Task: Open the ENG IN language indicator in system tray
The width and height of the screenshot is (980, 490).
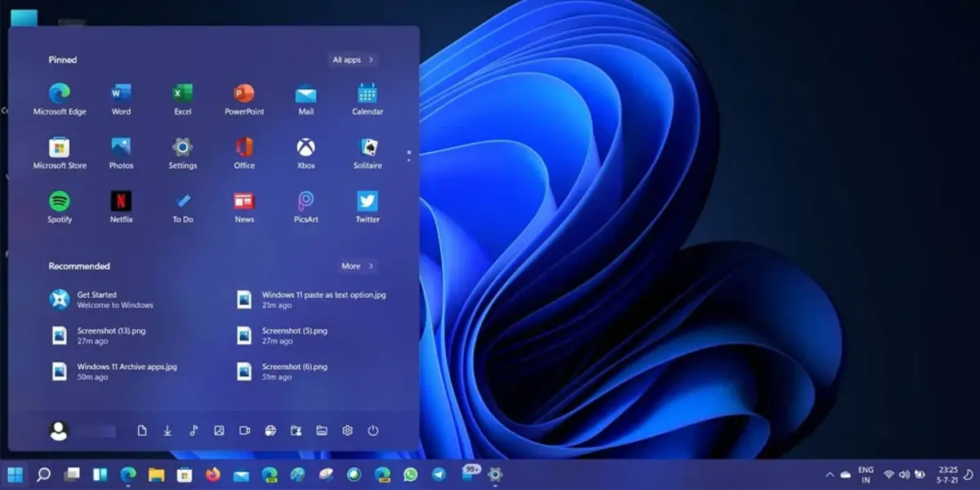Action: (864, 474)
